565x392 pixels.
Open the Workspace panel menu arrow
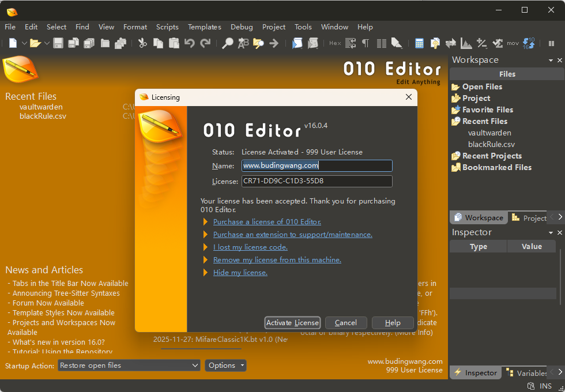coord(551,61)
